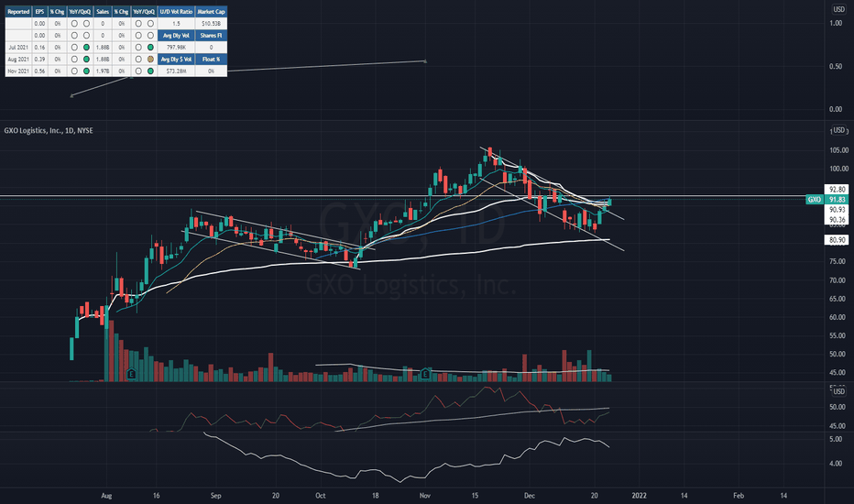This screenshot has width=854, height=504.
Task: Click the Sep label on the date axis
Action: (x=215, y=495)
